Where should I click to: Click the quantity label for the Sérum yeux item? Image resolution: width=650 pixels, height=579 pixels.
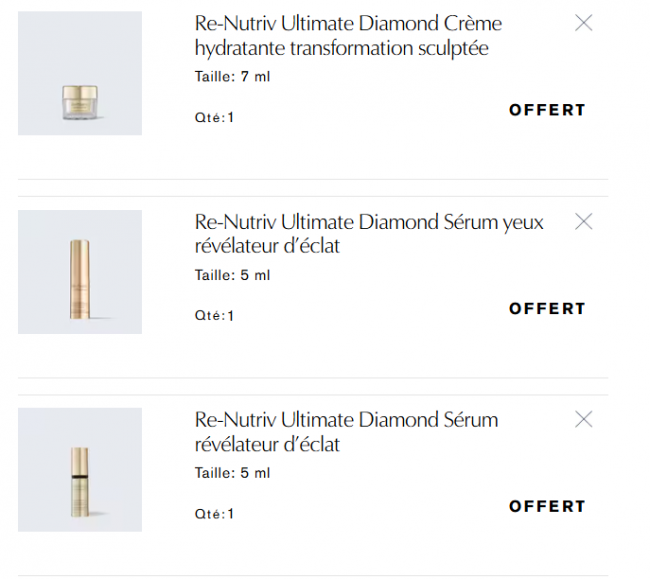(x=214, y=316)
